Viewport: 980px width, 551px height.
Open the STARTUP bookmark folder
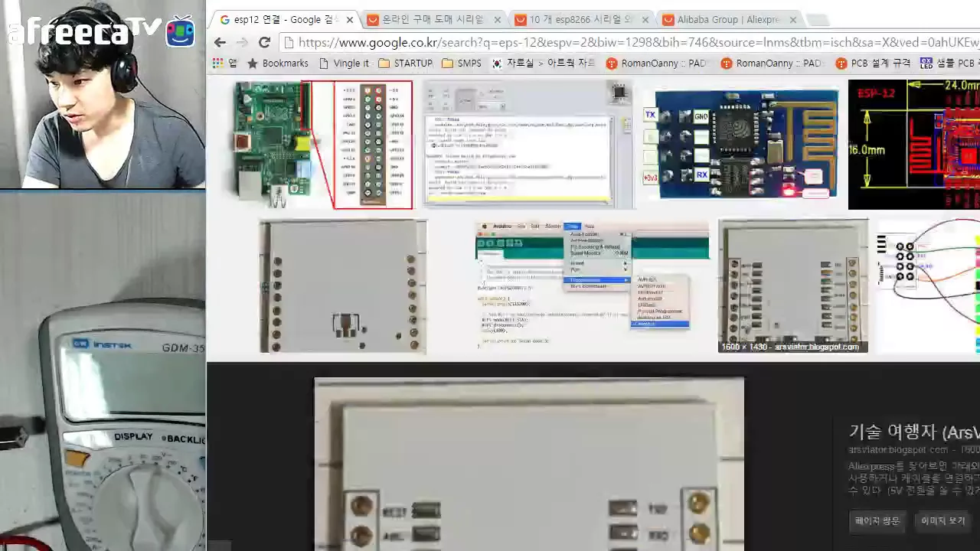coord(406,63)
